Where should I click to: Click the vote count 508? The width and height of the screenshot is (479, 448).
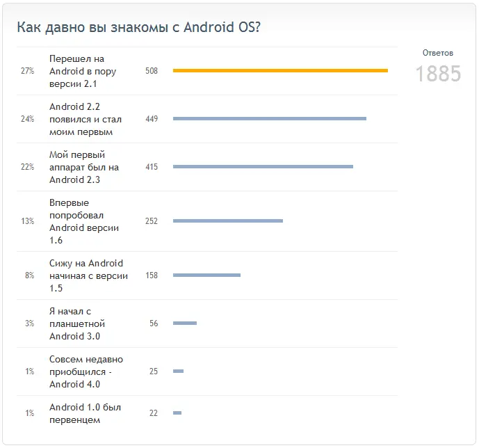(152, 71)
